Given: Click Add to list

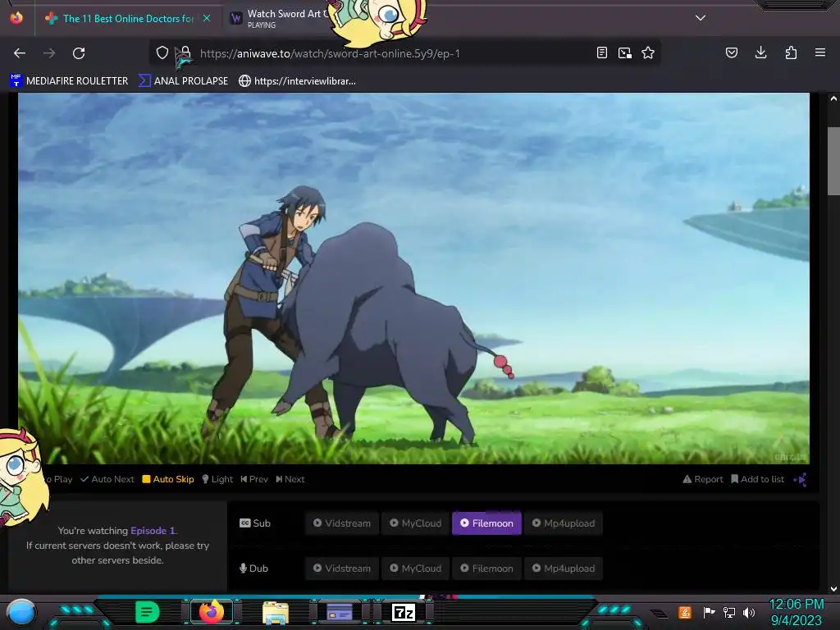Looking at the screenshot, I should (x=757, y=479).
